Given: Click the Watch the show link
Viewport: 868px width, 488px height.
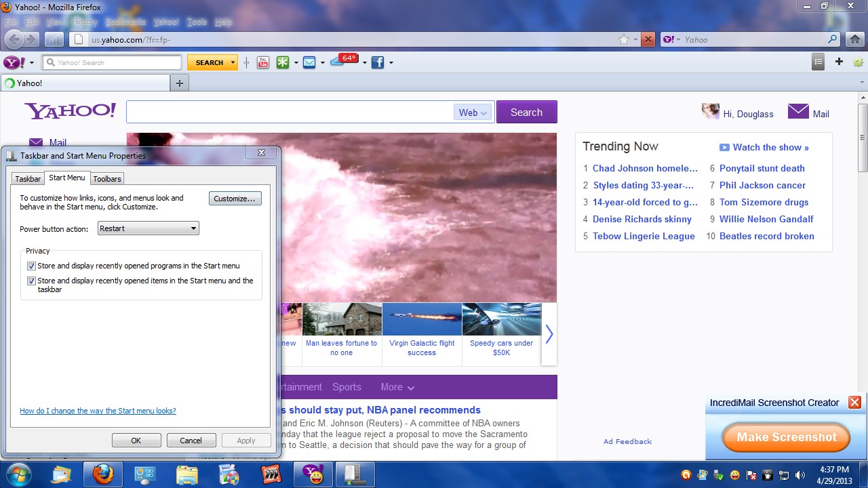Looking at the screenshot, I should point(764,147).
